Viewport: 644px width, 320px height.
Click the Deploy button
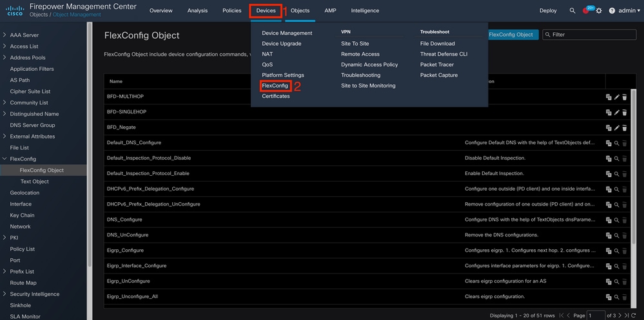pyautogui.click(x=548, y=11)
